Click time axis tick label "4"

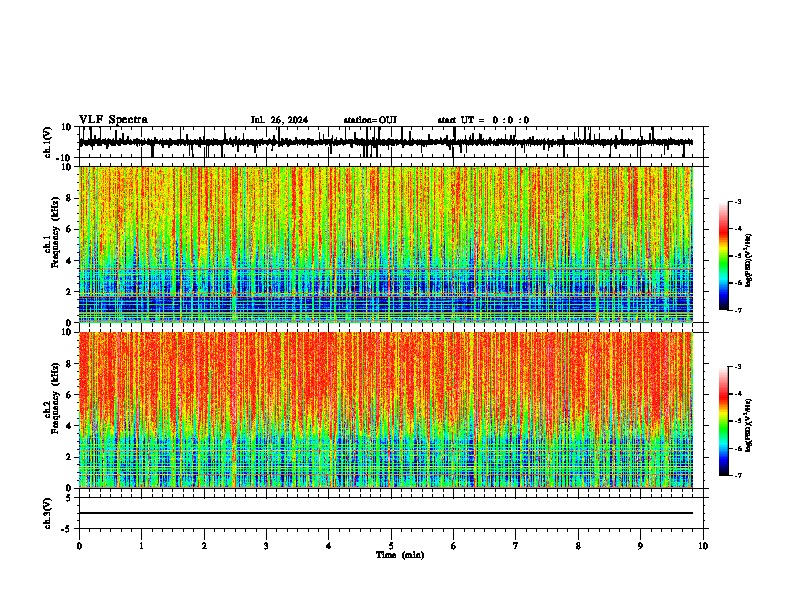[x=328, y=546]
